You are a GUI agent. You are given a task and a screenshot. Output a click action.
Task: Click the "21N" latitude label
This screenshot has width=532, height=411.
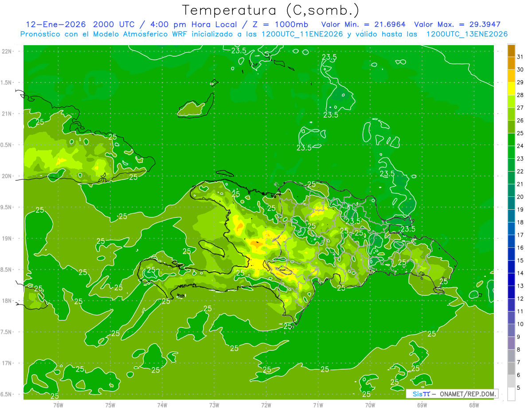pos(8,114)
